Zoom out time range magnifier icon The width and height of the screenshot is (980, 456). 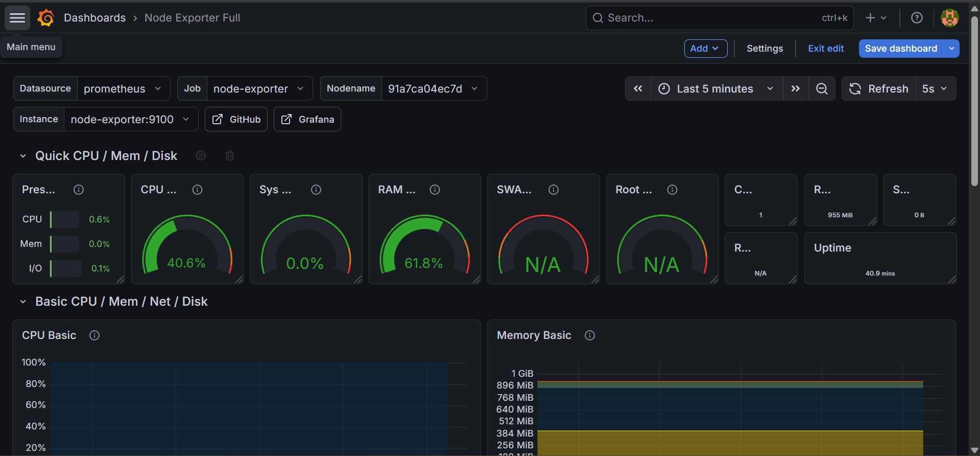[822, 88]
